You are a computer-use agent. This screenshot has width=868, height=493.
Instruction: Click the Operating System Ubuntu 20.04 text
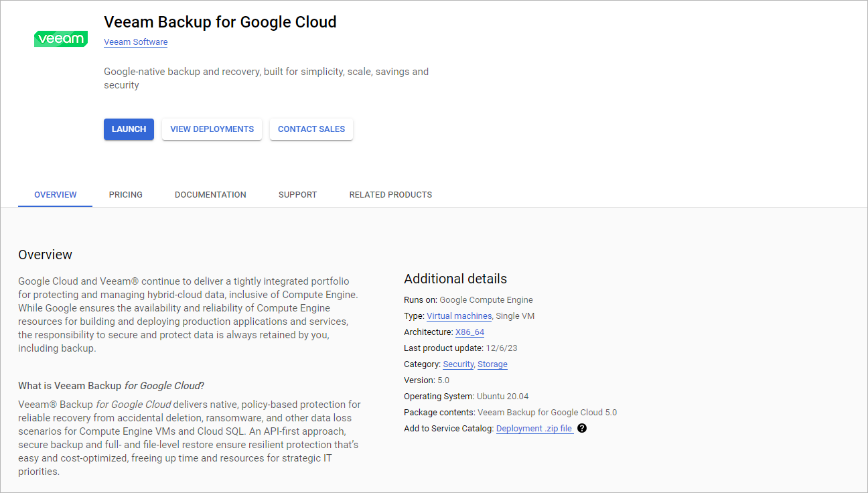tap(466, 397)
